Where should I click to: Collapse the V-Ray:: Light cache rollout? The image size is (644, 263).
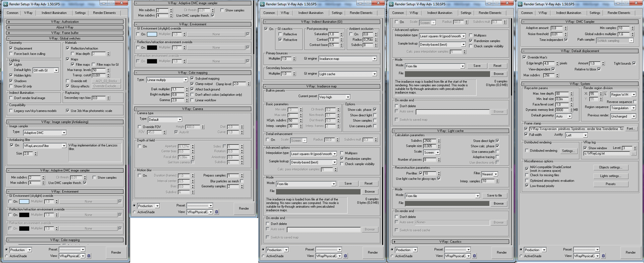pyautogui.click(x=451, y=131)
